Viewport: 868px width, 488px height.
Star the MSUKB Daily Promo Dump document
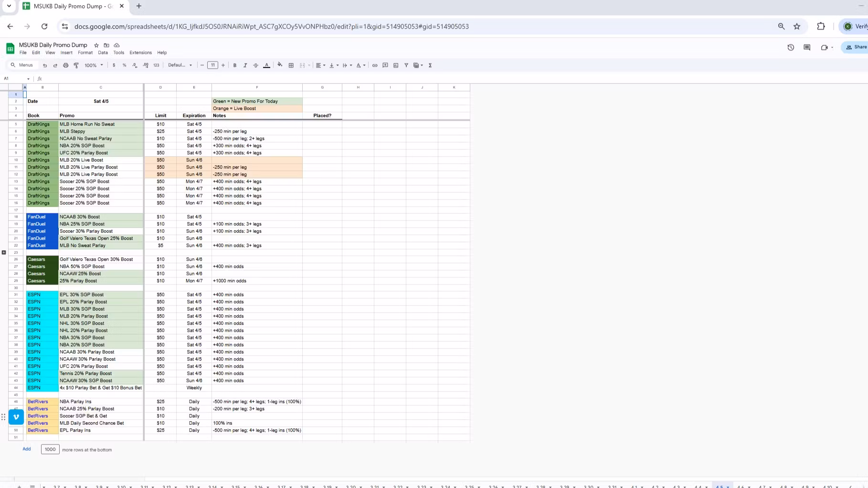coord(96,45)
